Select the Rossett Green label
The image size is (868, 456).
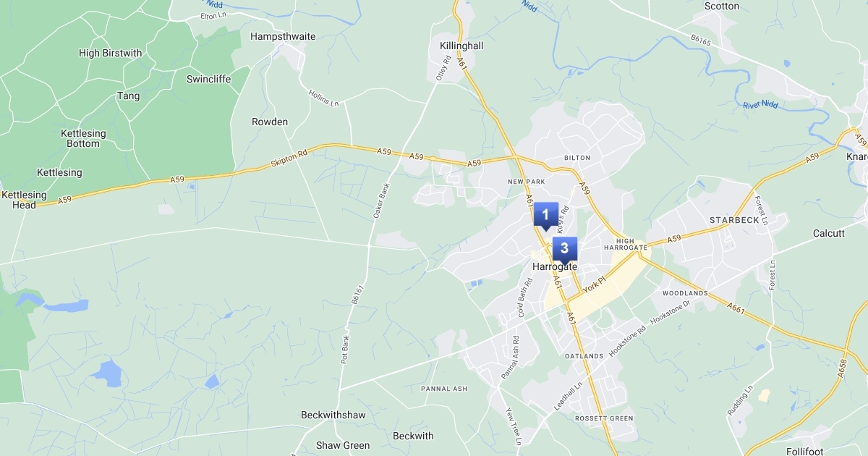(604, 418)
